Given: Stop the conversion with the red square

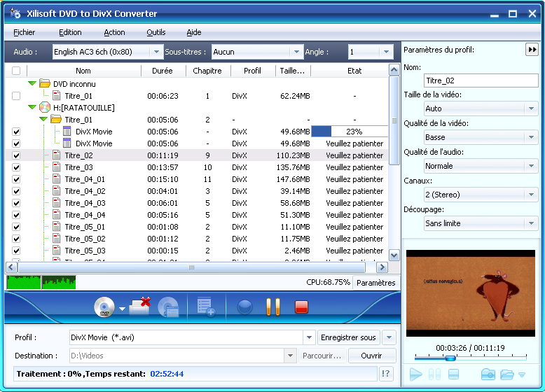Looking at the screenshot, I should [301, 307].
